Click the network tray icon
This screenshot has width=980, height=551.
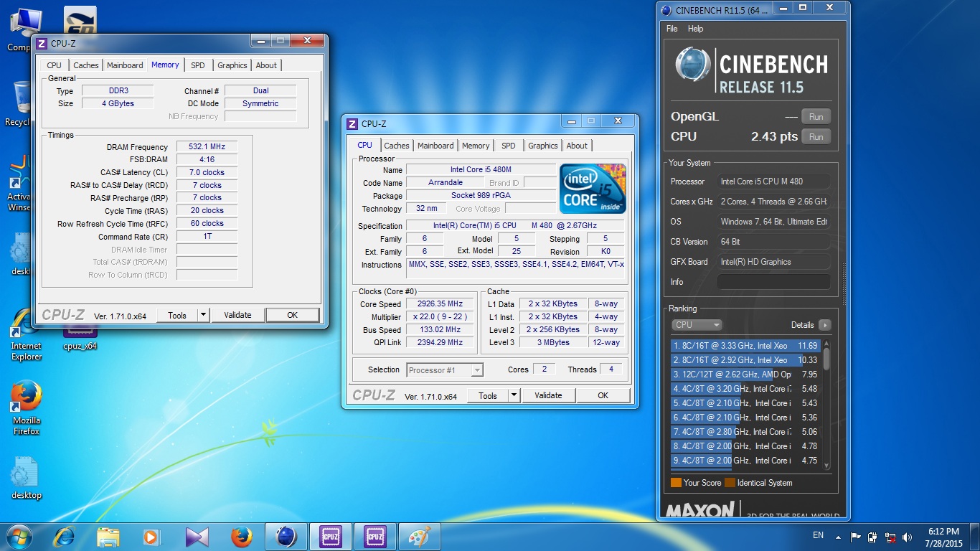pos(890,536)
